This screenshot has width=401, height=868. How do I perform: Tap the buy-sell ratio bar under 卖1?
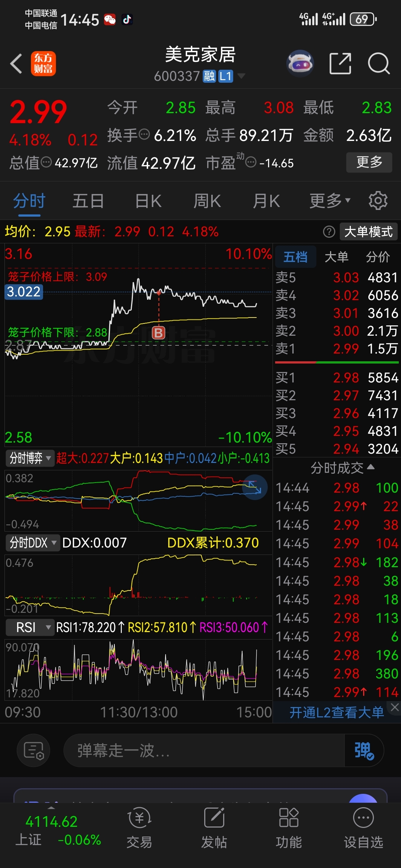[x=337, y=362]
